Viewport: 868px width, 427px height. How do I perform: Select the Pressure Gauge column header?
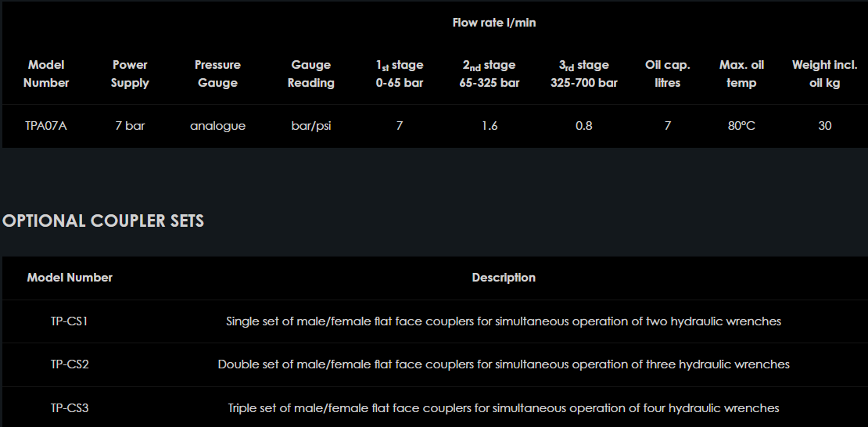(x=217, y=74)
